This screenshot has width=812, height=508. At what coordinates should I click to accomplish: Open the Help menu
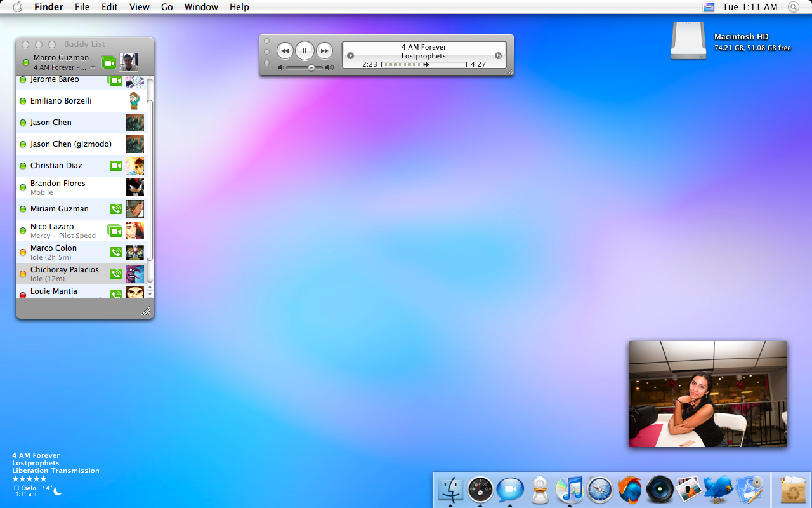[x=239, y=7]
